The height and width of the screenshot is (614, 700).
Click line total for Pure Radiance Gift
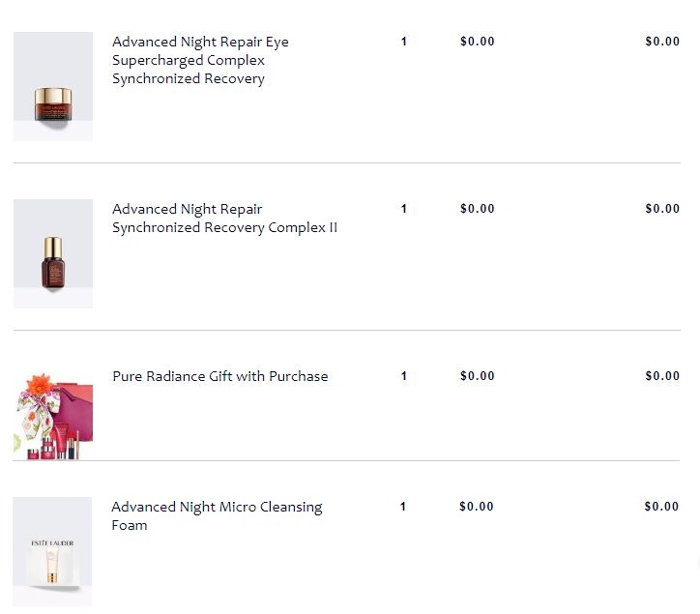pyautogui.click(x=662, y=376)
